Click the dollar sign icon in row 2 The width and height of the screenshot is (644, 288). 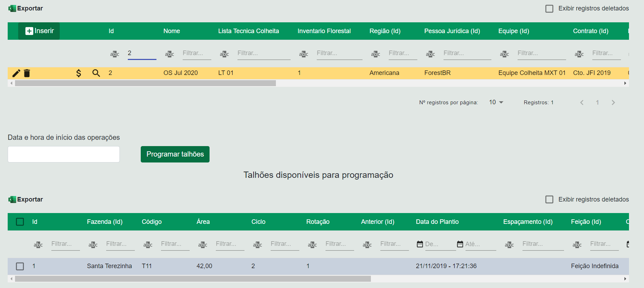click(79, 73)
